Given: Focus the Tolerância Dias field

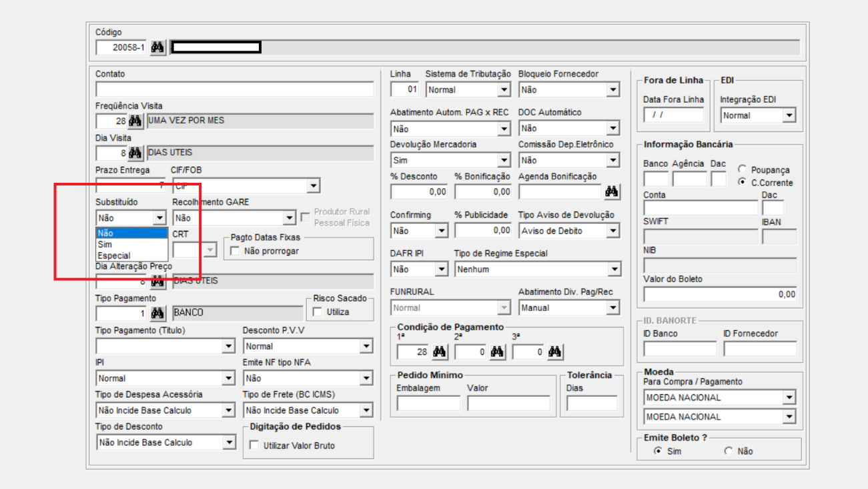Looking at the screenshot, I should (592, 403).
